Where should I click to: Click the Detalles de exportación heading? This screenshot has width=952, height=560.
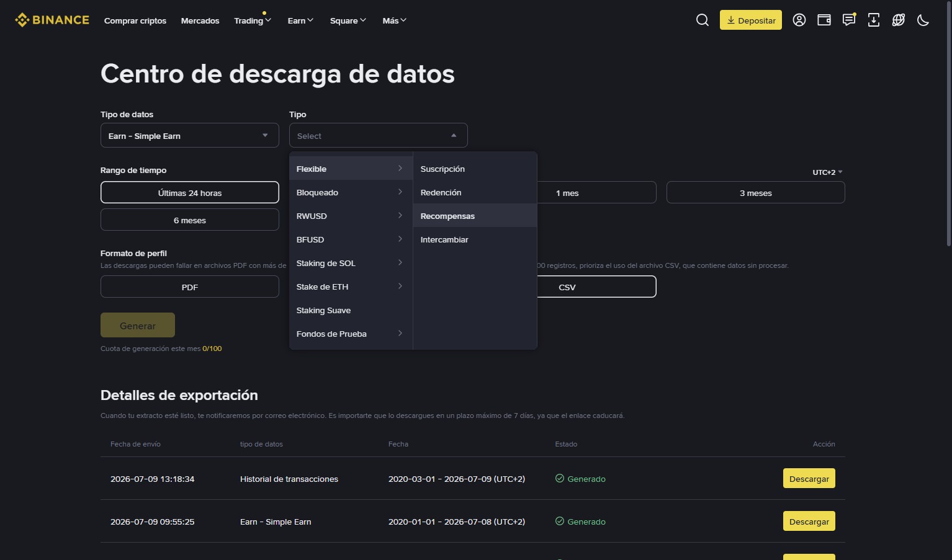pyautogui.click(x=179, y=395)
